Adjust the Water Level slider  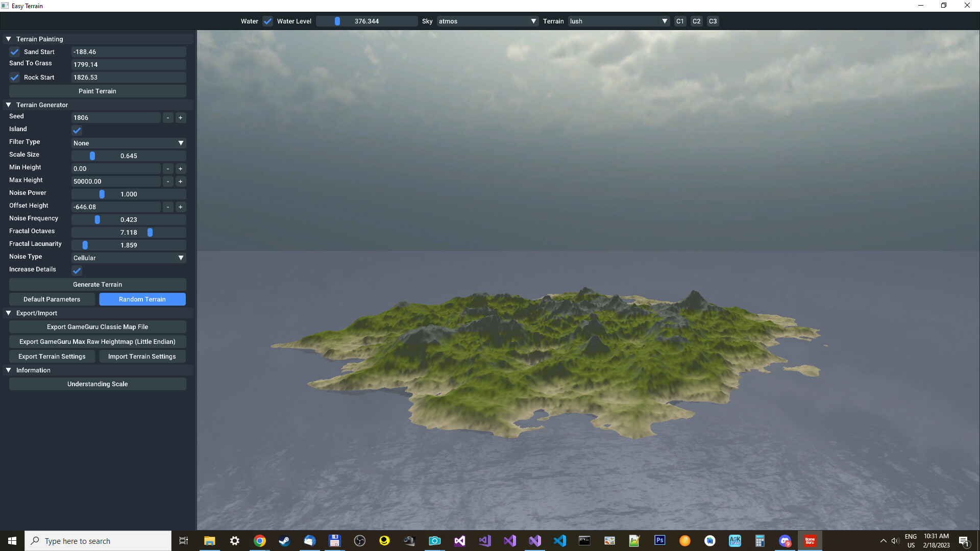tap(337, 21)
